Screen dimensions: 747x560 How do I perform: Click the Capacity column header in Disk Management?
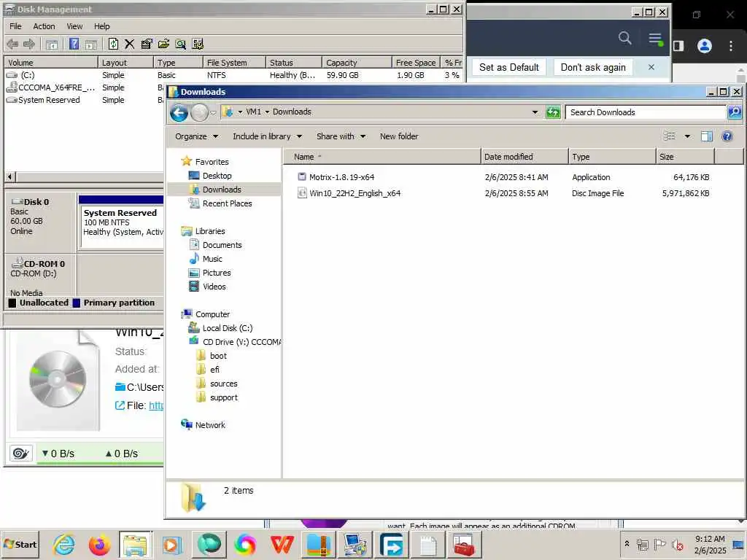click(357, 63)
